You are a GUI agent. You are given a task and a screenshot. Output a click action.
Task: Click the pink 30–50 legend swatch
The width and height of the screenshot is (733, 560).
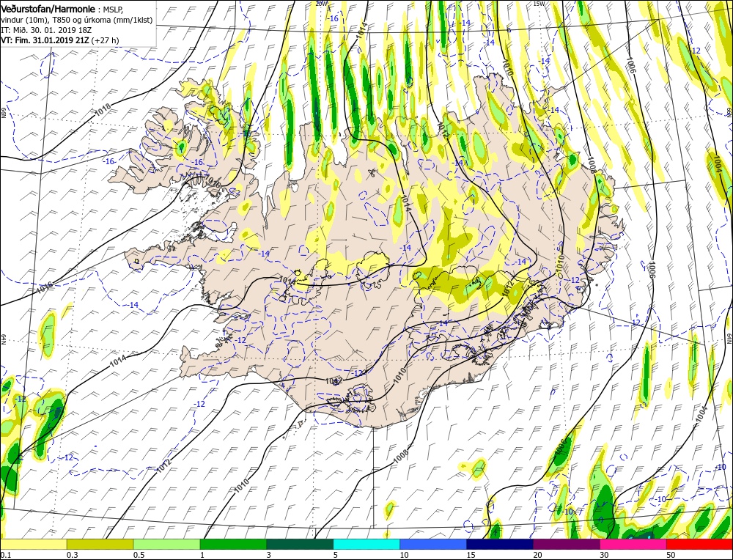(633, 544)
